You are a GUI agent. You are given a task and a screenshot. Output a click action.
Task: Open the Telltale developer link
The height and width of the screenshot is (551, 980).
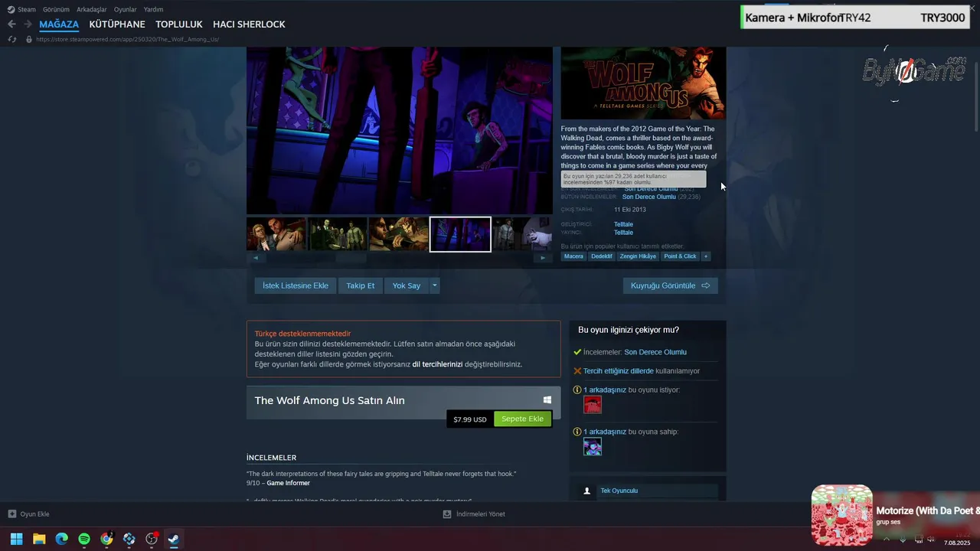click(x=623, y=224)
